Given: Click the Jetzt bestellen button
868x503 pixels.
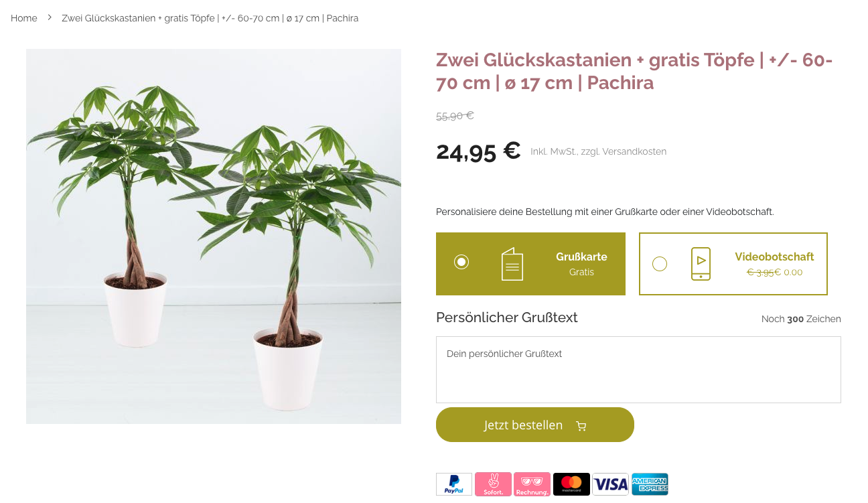Looking at the screenshot, I should click(535, 425).
